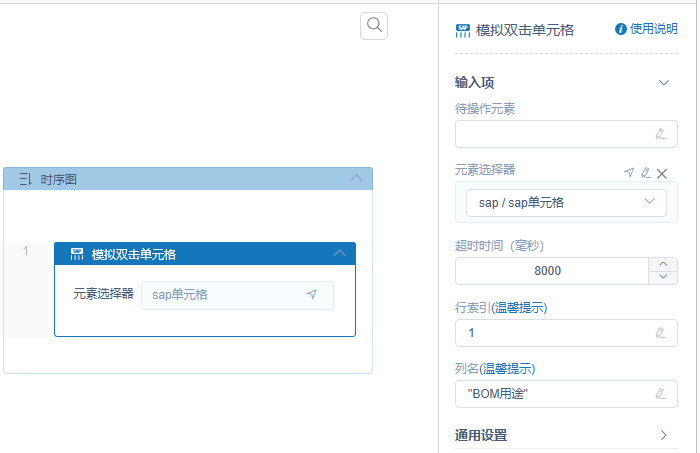Click the 时序图 sequence icon in header

click(x=26, y=180)
